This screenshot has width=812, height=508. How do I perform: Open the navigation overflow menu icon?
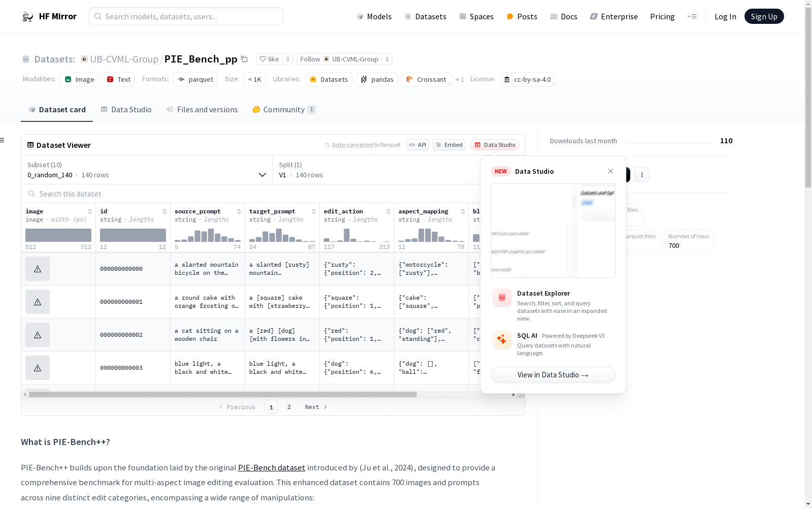[x=692, y=16]
